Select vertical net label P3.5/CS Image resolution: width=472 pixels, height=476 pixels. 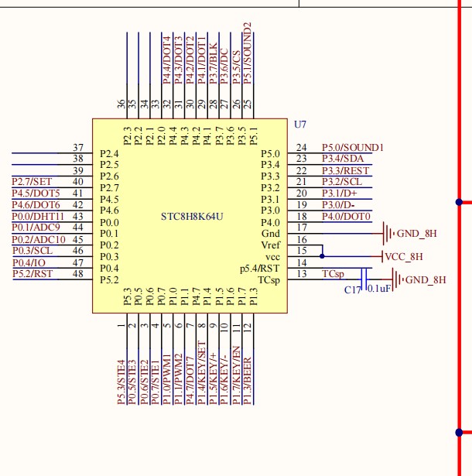[x=236, y=67]
